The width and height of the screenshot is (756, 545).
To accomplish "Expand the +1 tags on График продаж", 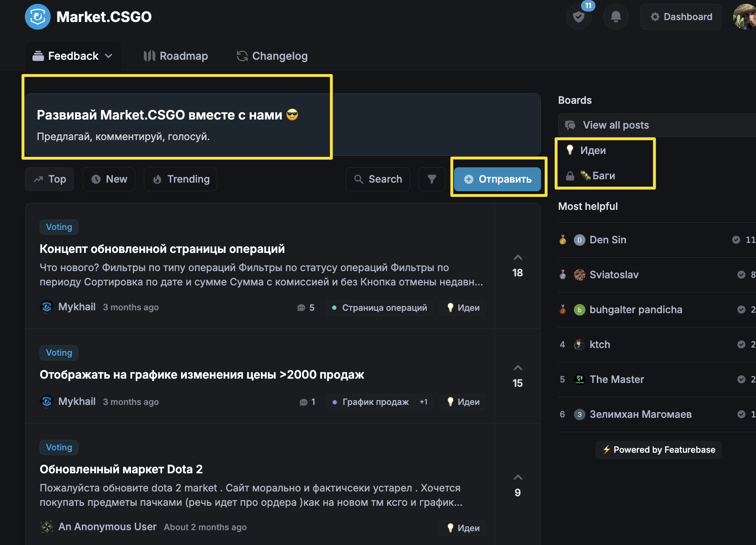I will click(423, 402).
